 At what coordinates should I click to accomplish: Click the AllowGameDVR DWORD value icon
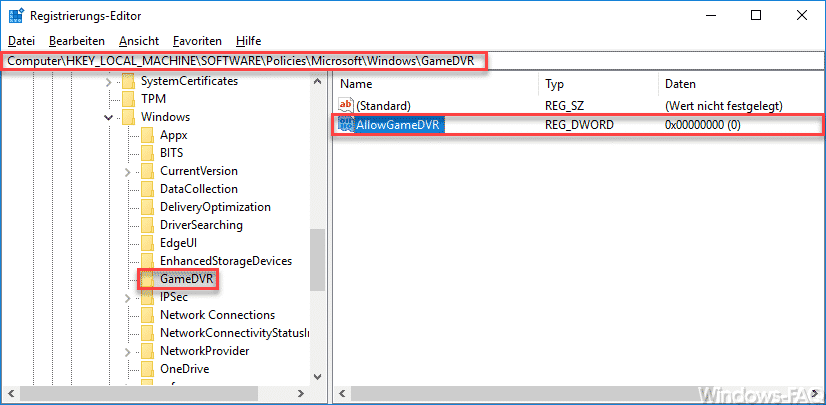coord(346,125)
